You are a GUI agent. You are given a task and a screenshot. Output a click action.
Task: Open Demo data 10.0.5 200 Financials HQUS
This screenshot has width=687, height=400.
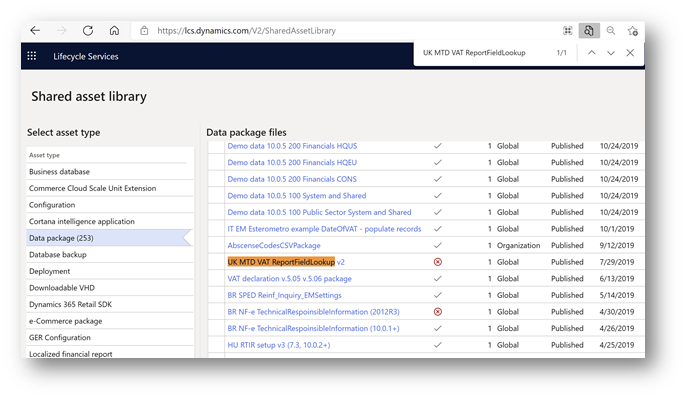(x=292, y=146)
